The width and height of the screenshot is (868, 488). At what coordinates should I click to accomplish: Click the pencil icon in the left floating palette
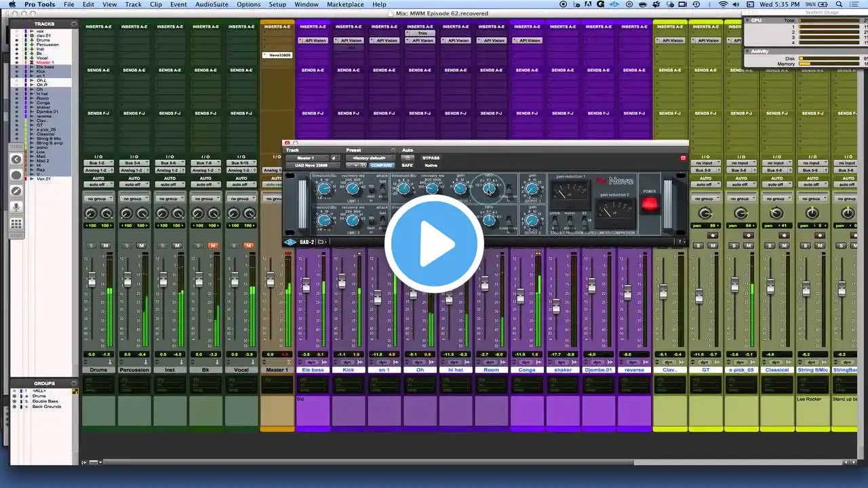pyautogui.click(x=16, y=191)
